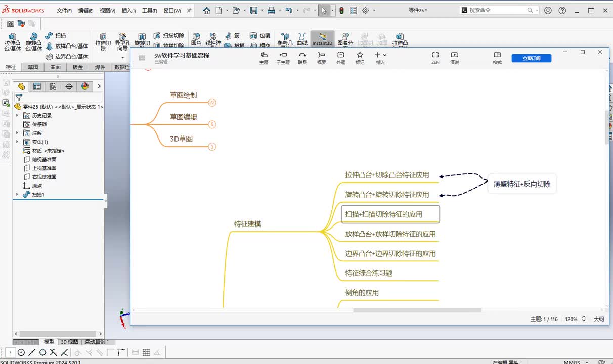
Task: Expand the 扫描1 feature node
Action: [x=17, y=195]
